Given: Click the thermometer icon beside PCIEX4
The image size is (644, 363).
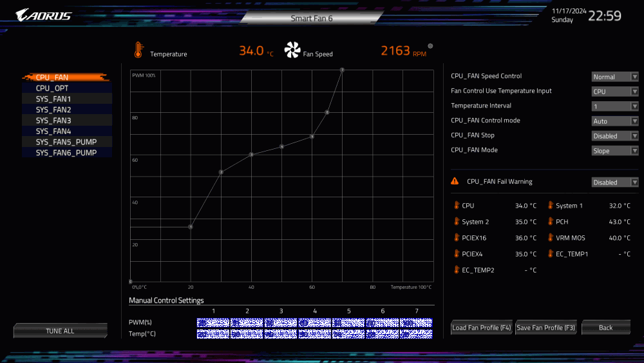Looking at the screenshot, I should [457, 253].
